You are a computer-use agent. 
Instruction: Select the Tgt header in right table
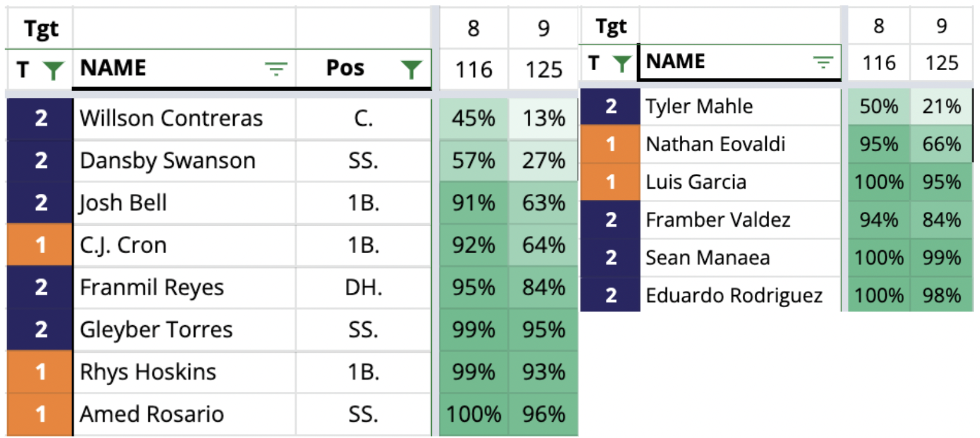pyautogui.click(x=611, y=26)
